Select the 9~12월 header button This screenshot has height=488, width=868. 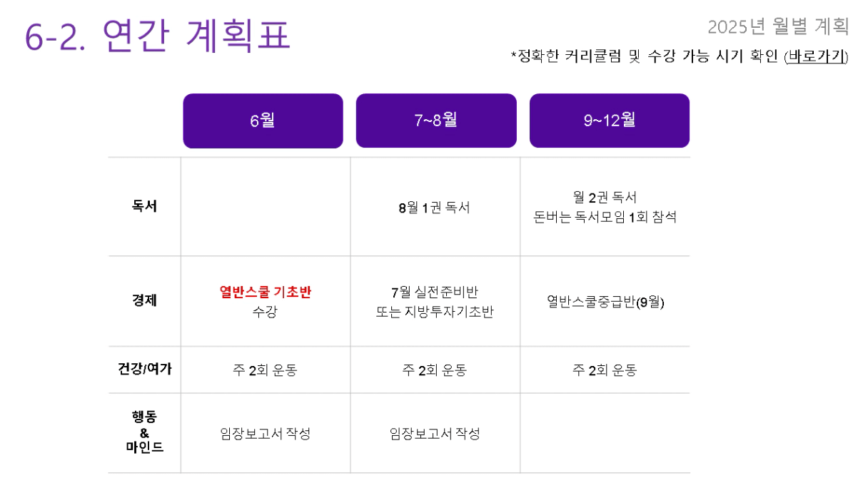coord(610,121)
